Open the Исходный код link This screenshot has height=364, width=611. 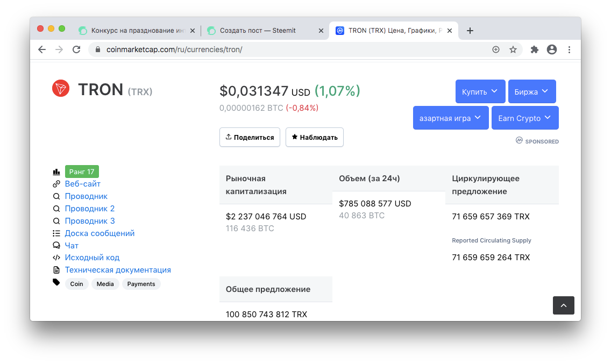pos(93,258)
